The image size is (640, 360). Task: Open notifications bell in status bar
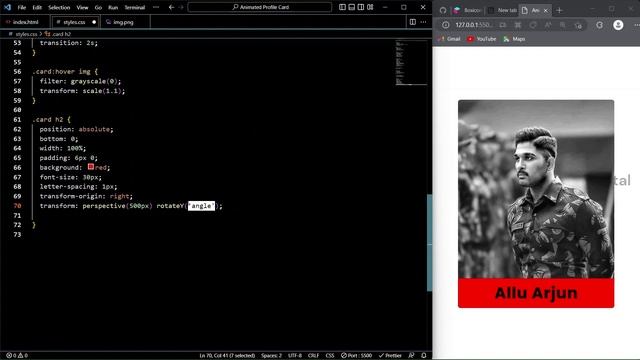(x=424, y=356)
